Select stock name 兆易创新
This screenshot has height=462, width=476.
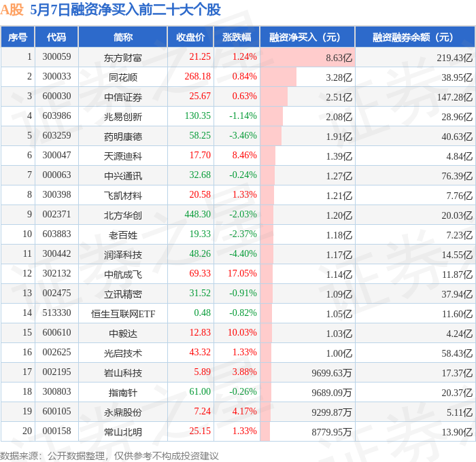click(x=123, y=116)
